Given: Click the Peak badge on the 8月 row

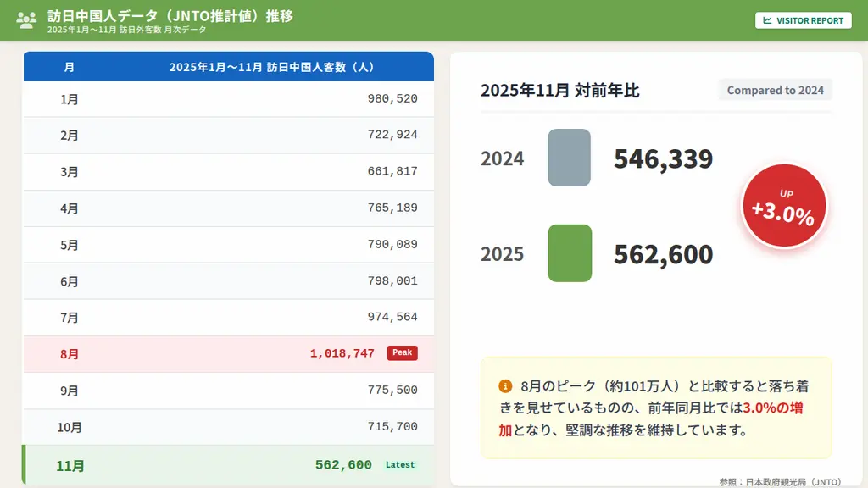Looking at the screenshot, I should tap(402, 352).
